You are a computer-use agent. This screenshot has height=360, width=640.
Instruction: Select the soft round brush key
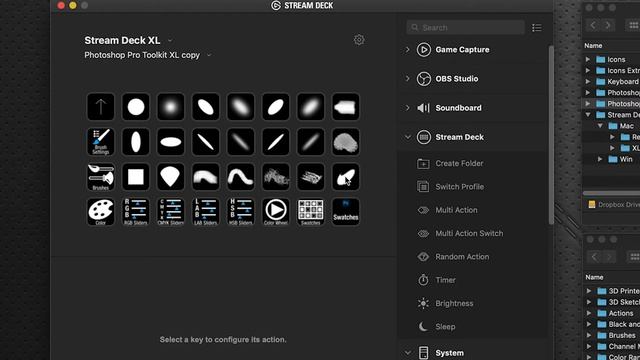pos(171,107)
